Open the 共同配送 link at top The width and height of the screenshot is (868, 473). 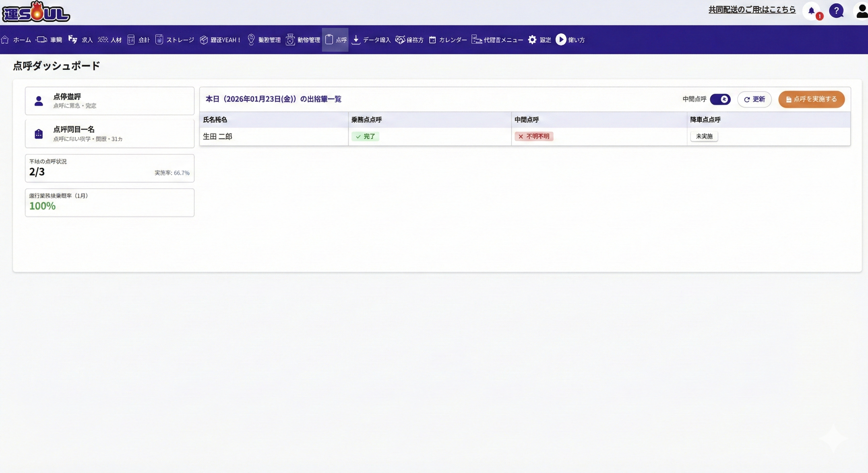click(752, 10)
